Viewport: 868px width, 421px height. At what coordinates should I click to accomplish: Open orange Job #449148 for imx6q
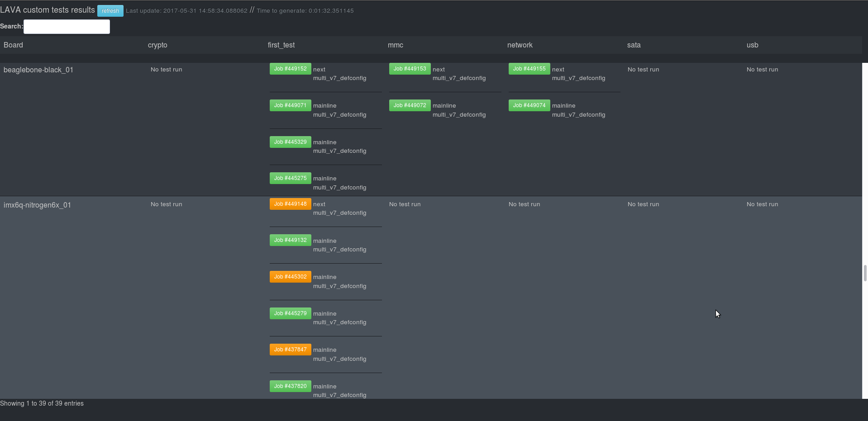[290, 204]
